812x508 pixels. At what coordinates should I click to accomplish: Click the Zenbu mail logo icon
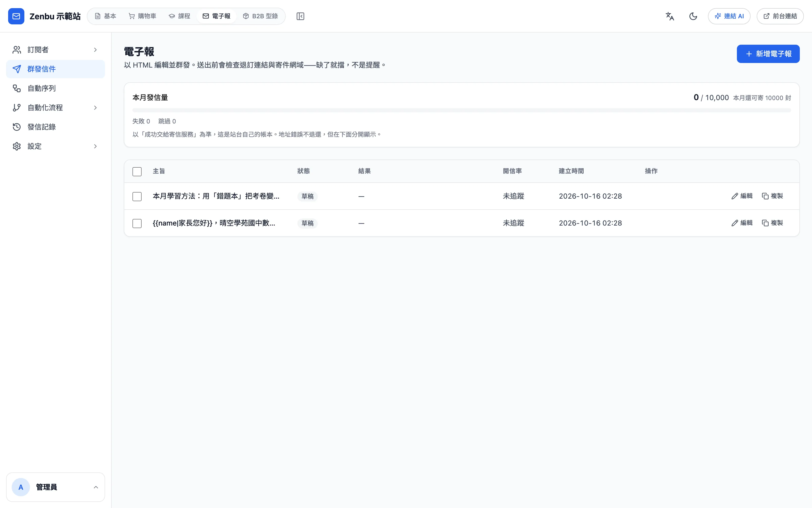16,16
